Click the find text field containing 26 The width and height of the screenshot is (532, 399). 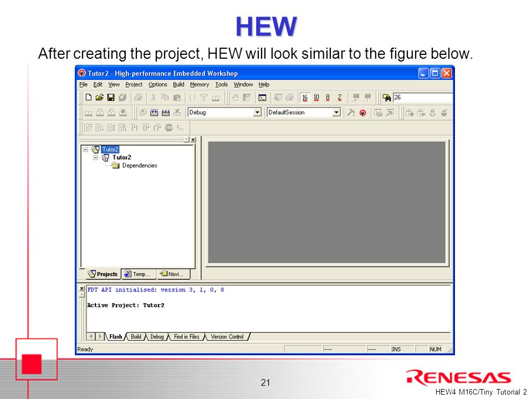[423, 98]
